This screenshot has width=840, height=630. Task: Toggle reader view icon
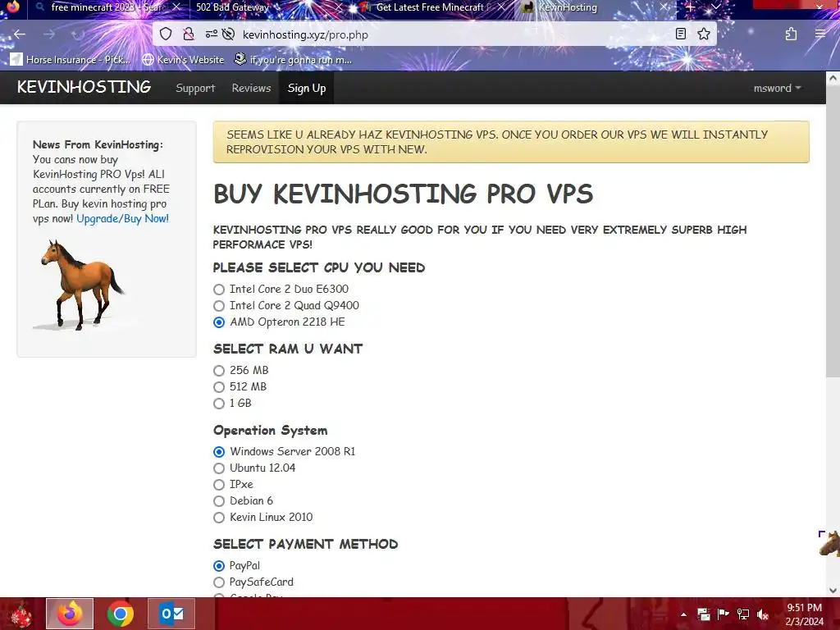[680, 34]
